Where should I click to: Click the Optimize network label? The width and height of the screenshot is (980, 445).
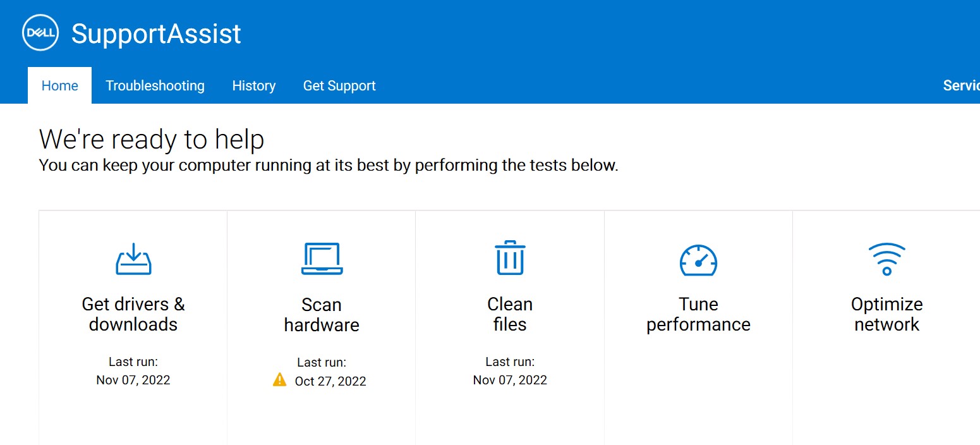[886, 314]
